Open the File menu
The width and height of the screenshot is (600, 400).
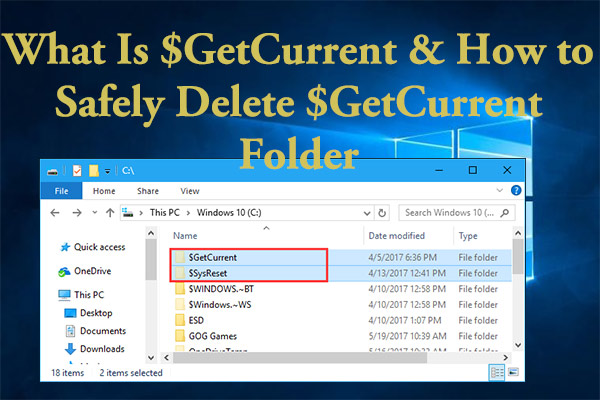pos(61,191)
